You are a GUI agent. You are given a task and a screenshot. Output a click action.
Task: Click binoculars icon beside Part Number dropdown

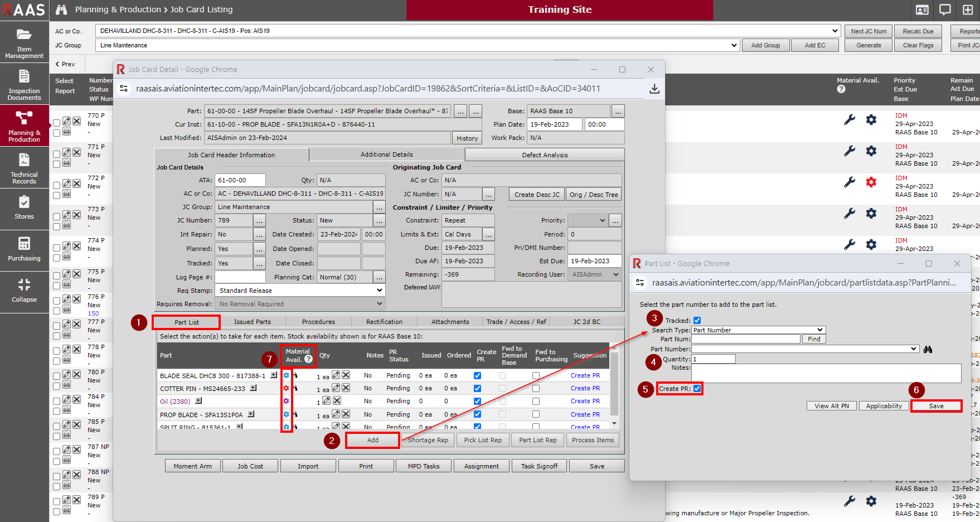928,349
